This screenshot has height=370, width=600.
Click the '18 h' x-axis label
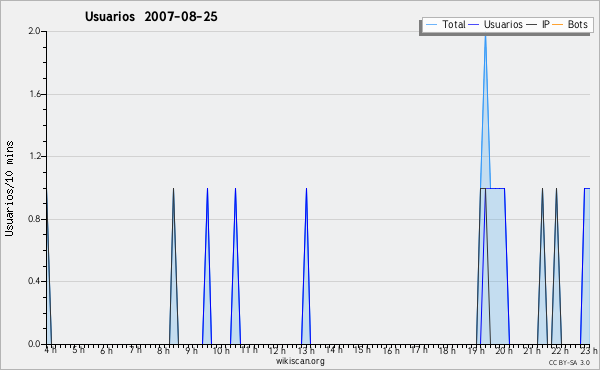click(447, 350)
